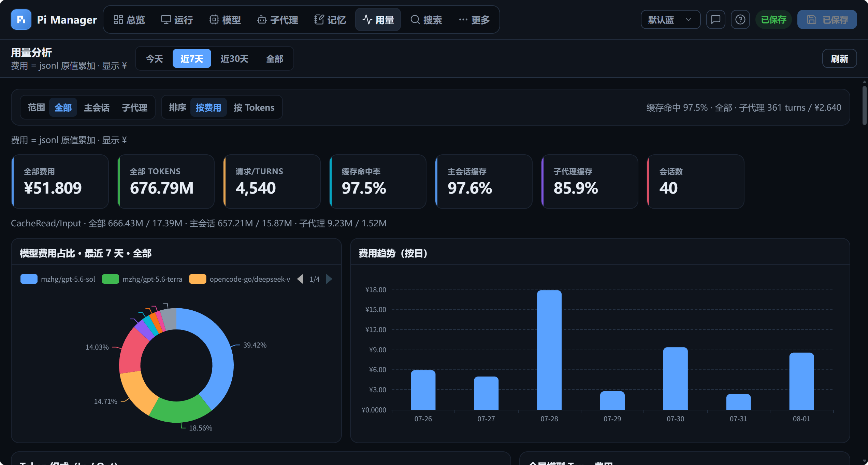Screen dimensions: 868x465
Task: Click the green 已保存 status badge
Action: coord(773,19)
